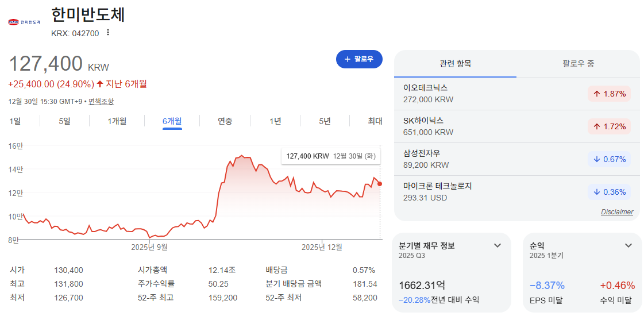This screenshot has width=644, height=316.
Task: Select the 5일 time range tab
Action: 64,121
